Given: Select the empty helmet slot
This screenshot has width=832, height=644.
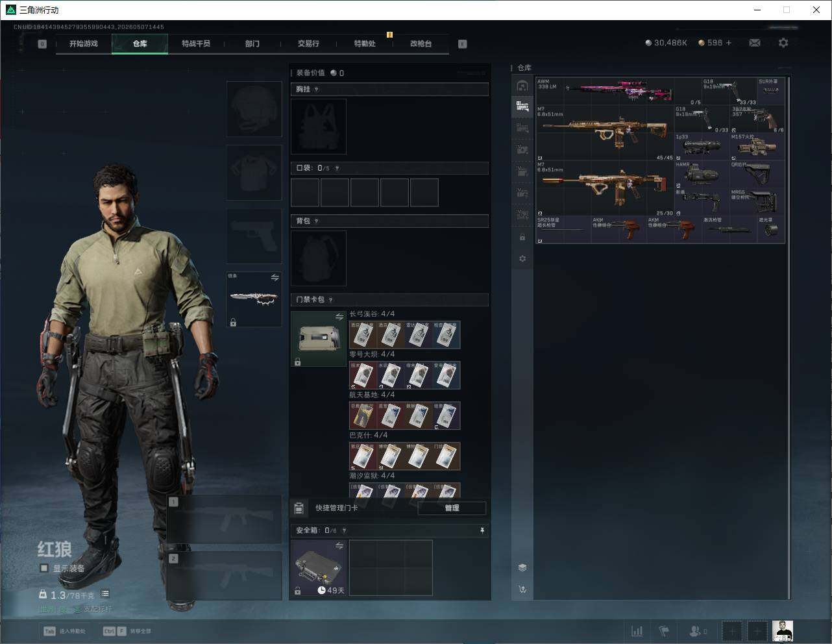Looking at the screenshot, I should 254,108.
